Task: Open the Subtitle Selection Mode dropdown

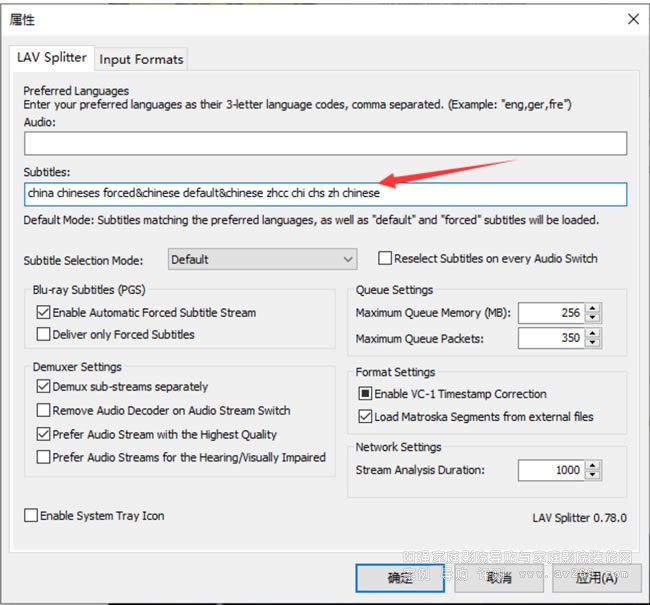Action: point(262,259)
